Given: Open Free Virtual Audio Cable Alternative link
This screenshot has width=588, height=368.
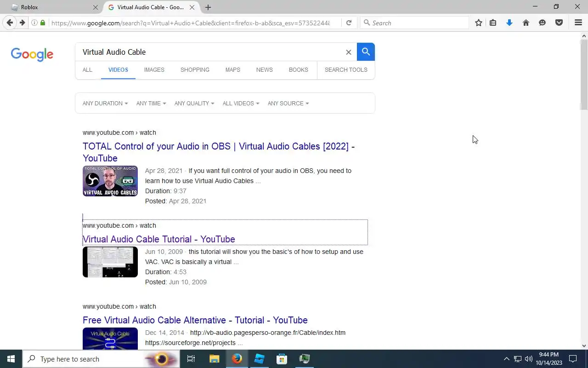Looking at the screenshot, I should click(x=195, y=320).
